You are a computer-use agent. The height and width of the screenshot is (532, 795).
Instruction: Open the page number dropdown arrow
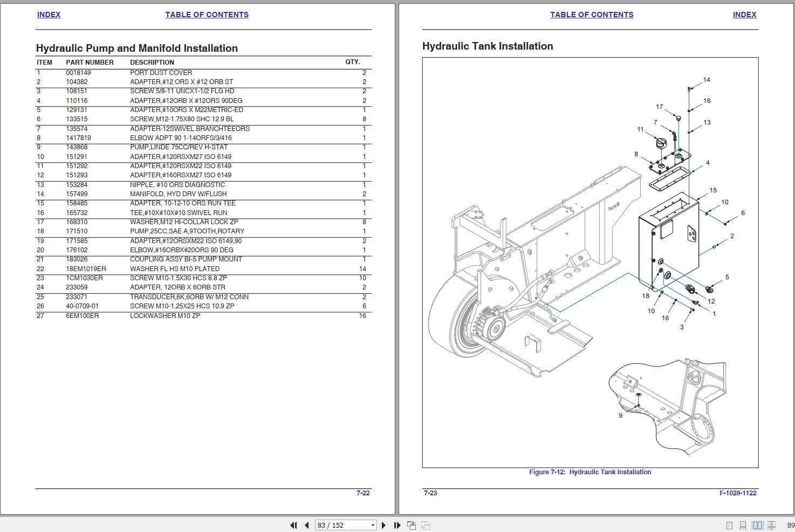click(373, 526)
